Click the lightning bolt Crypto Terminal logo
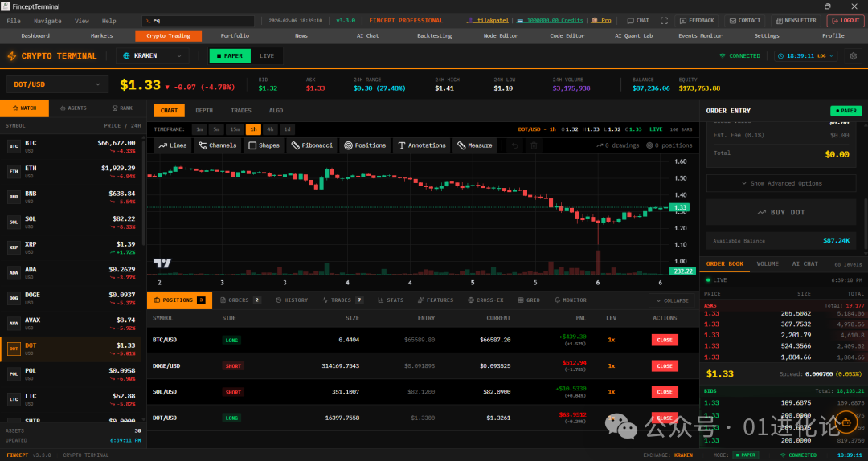The image size is (868, 461). 11,56
